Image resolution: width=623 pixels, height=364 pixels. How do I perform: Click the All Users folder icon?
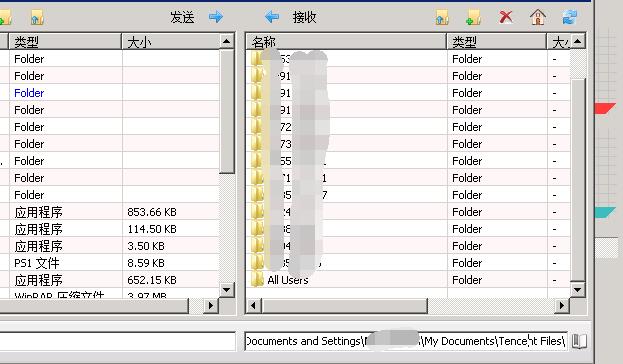pyautogui.click(x=257, y=280)
